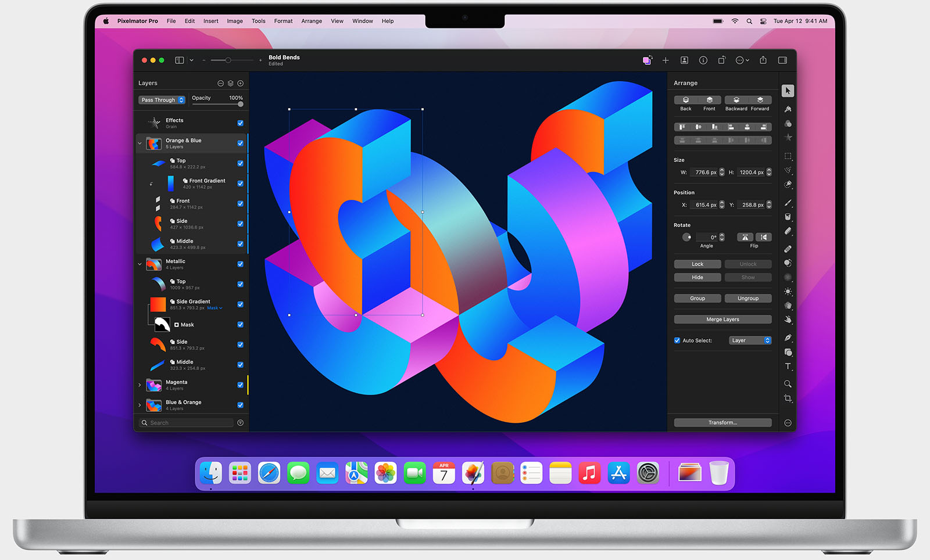930x560 pixels.
Task: Open the Arrange menu
Action: click(312, 21)
